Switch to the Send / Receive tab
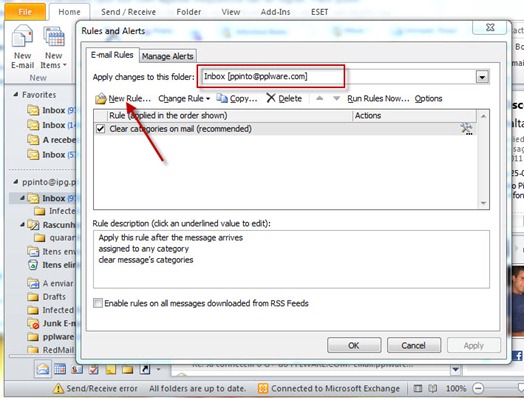The height and width of the screenshot is (398, 524). 128,12
